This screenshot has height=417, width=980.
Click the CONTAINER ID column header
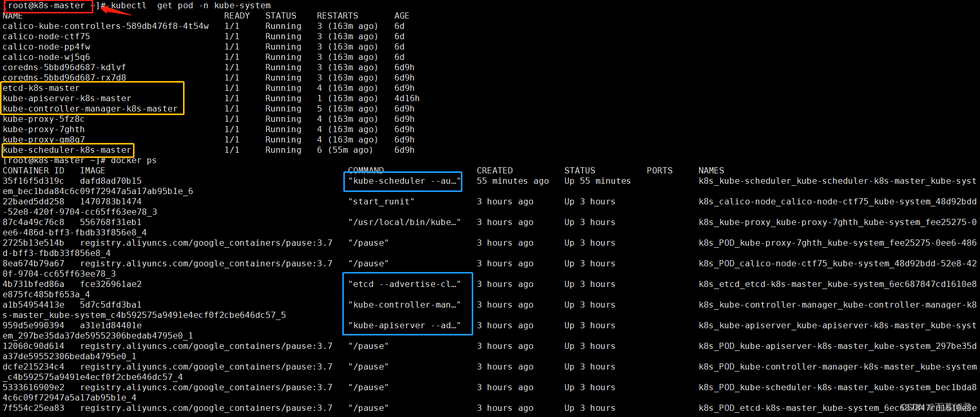tap(34, 171)
